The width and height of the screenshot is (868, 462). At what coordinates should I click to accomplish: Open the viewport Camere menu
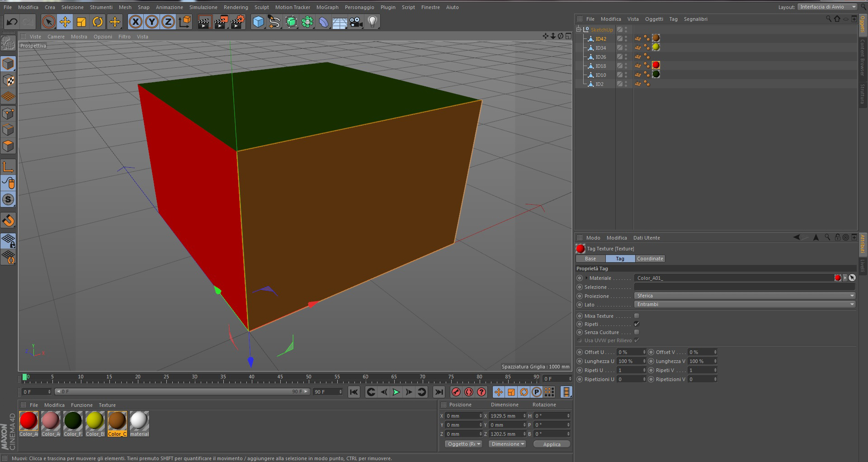56,37
